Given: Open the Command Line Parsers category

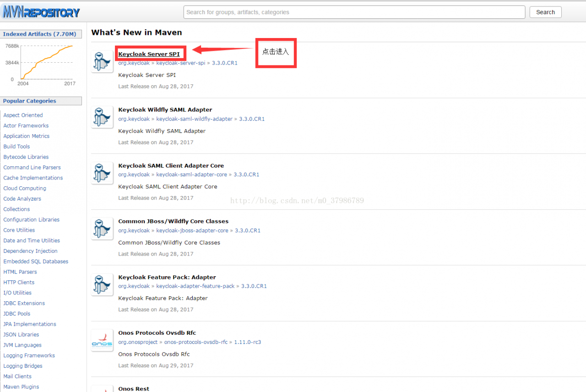Looking at the screenshot, I should point(32,168).
